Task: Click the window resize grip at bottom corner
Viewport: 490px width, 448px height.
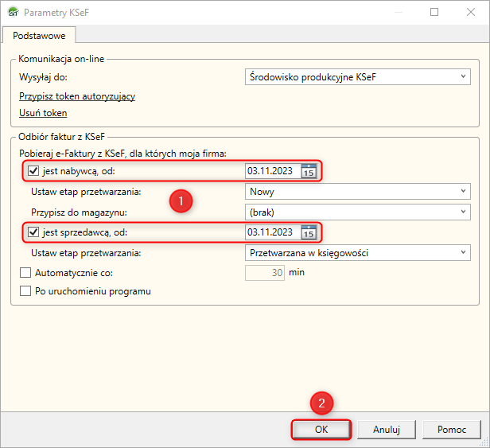Action: pos(484,442)
